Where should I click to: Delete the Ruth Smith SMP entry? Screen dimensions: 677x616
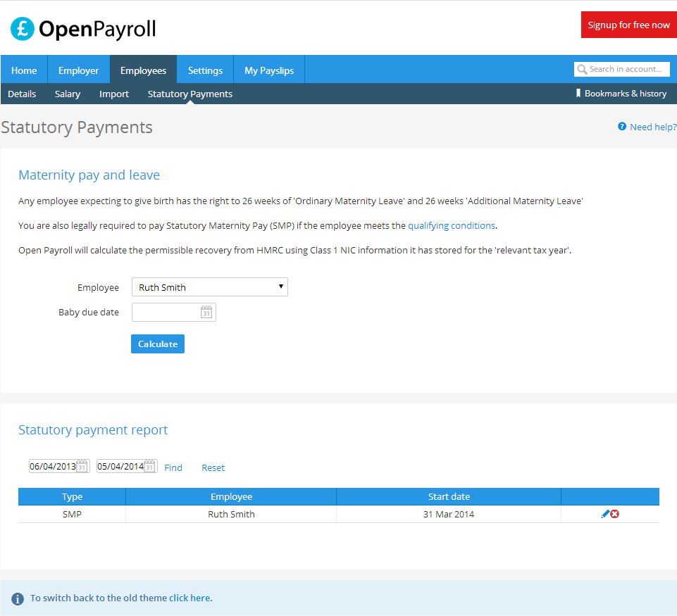(615, 514)
